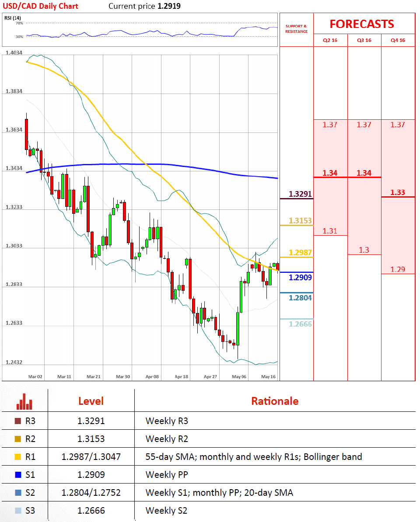Click the 'Level' table column header
The height and width of the screenshot is (522, 420).
(x=91, y=401)
